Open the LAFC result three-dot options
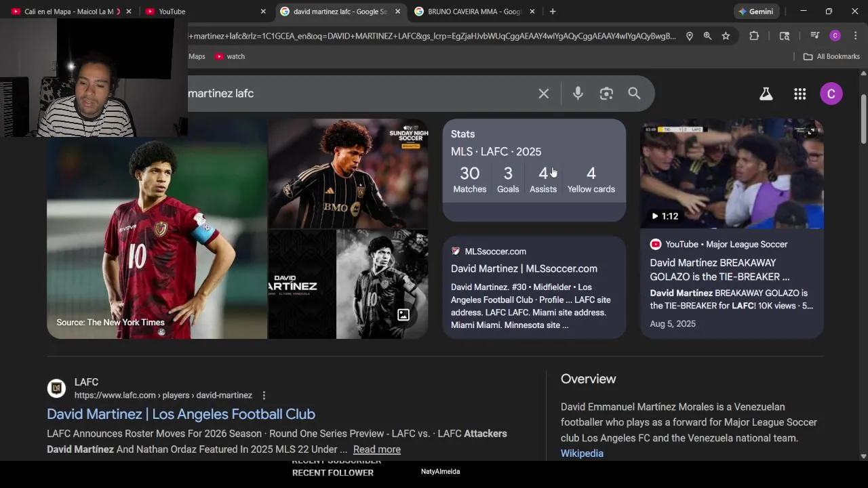The height and width of the screenshot is (488, 868). coord(264,395)
